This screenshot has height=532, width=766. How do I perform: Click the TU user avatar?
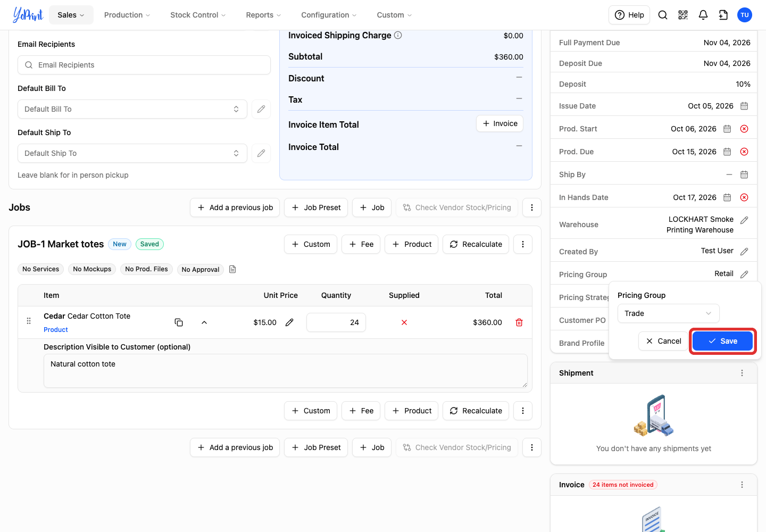(745, 15)
